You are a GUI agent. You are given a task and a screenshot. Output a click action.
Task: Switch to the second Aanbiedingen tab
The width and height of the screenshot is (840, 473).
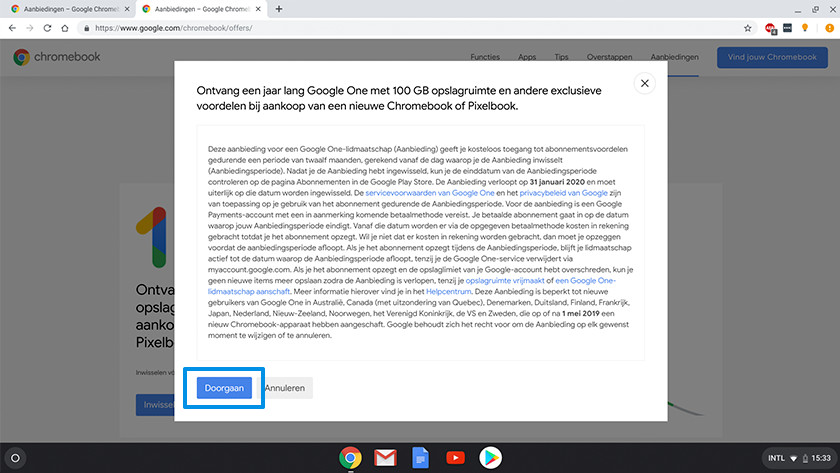[195, 9]
